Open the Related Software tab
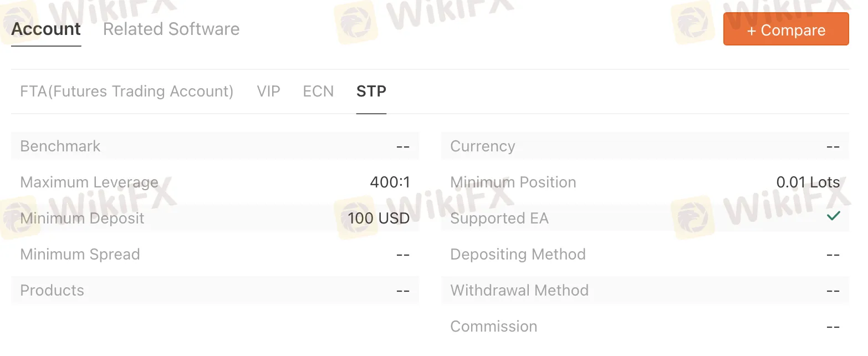This screenshot has height=356, width=868. (171, 29)
